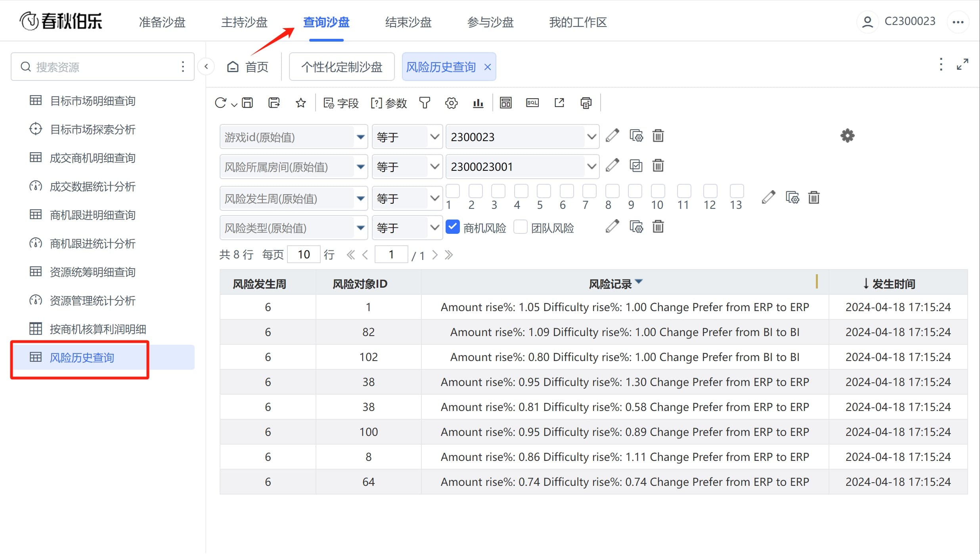980x554 pixels.
Task: Click the 搜索资源 search field
Action: 102,67
